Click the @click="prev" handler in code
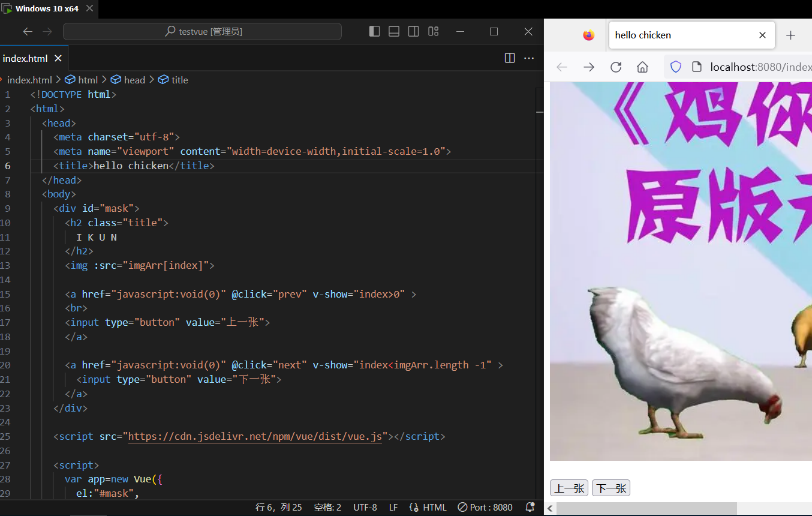Screen dimensions: 812x516 (x=269, y=294)
